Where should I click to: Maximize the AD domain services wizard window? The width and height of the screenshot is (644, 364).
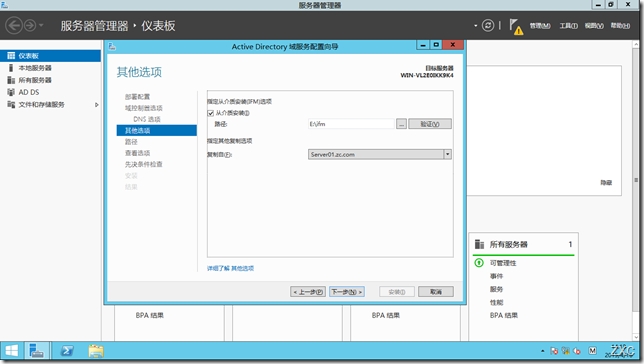pyautogui.click(x=436, y=45)
